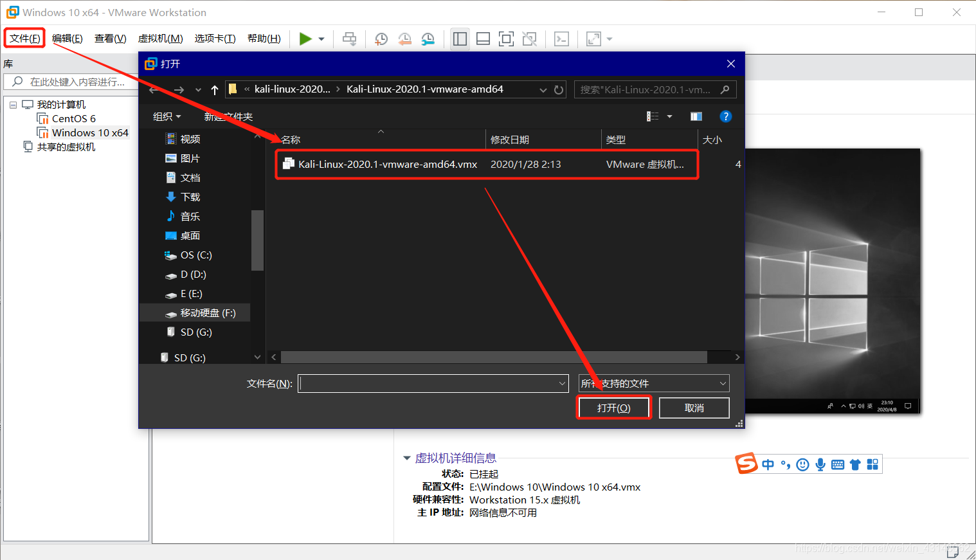Go forward in the Open dialog
The image size is (976, 560).
pyautogui.click(x=179, y=90)
